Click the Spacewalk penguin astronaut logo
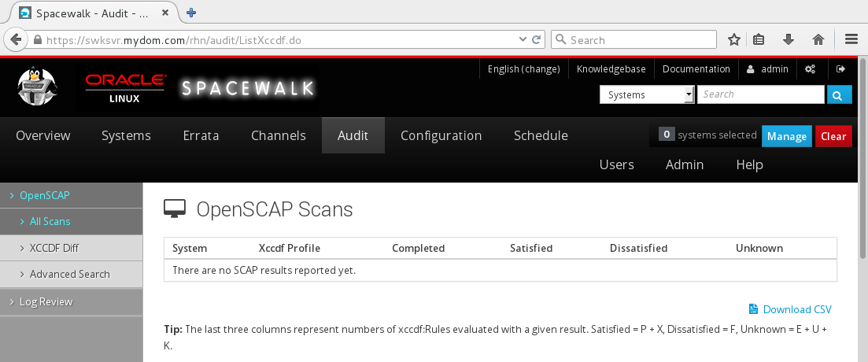 click(x=36, y=87)
